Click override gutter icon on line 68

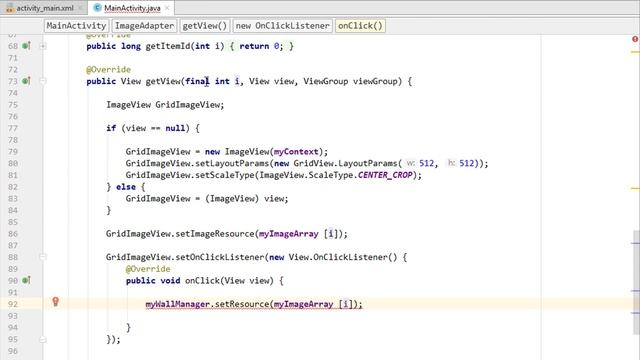26,46
